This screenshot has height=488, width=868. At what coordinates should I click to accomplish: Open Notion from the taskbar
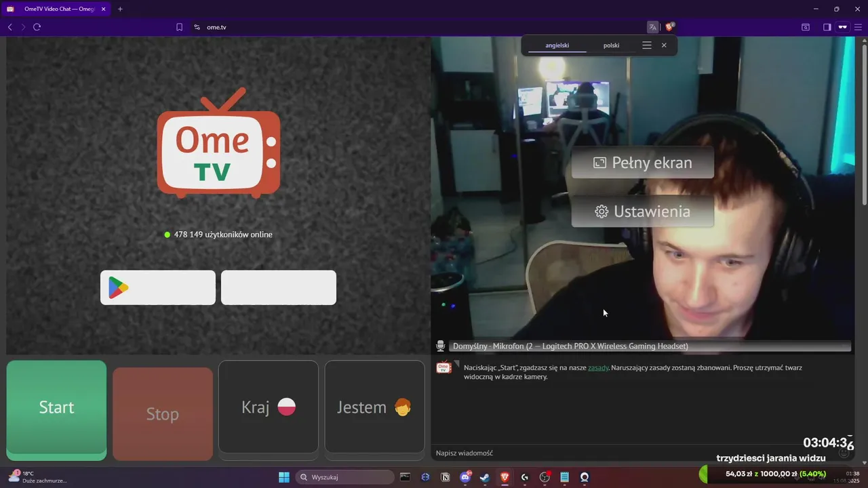pyautogui.click(x=446, y=477)
